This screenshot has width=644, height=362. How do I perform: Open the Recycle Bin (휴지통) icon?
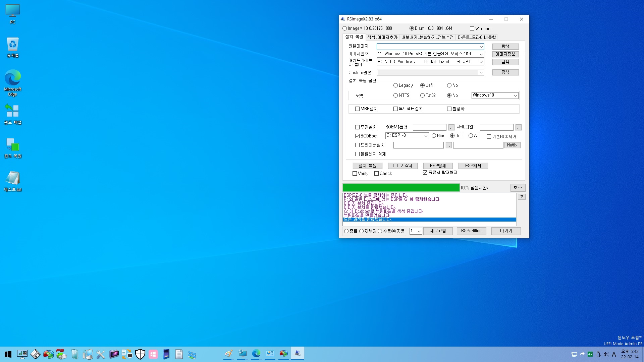[13, 47]
